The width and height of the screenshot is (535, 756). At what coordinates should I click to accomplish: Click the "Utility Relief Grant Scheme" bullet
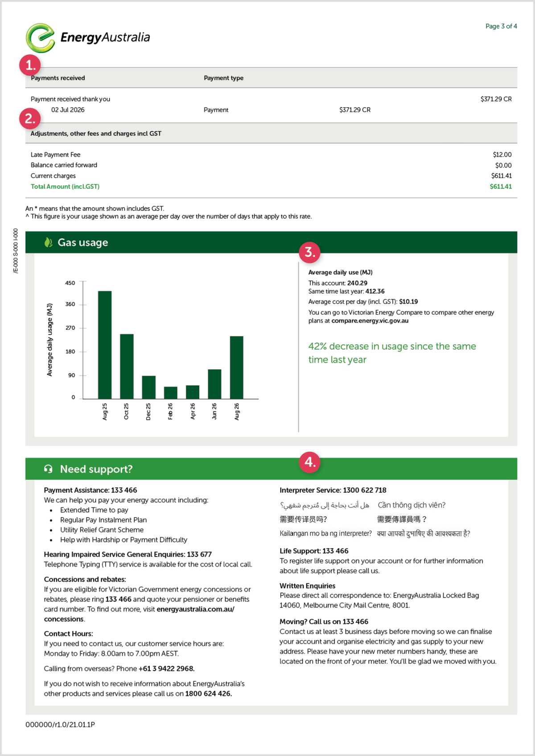(x=102, y=530)
